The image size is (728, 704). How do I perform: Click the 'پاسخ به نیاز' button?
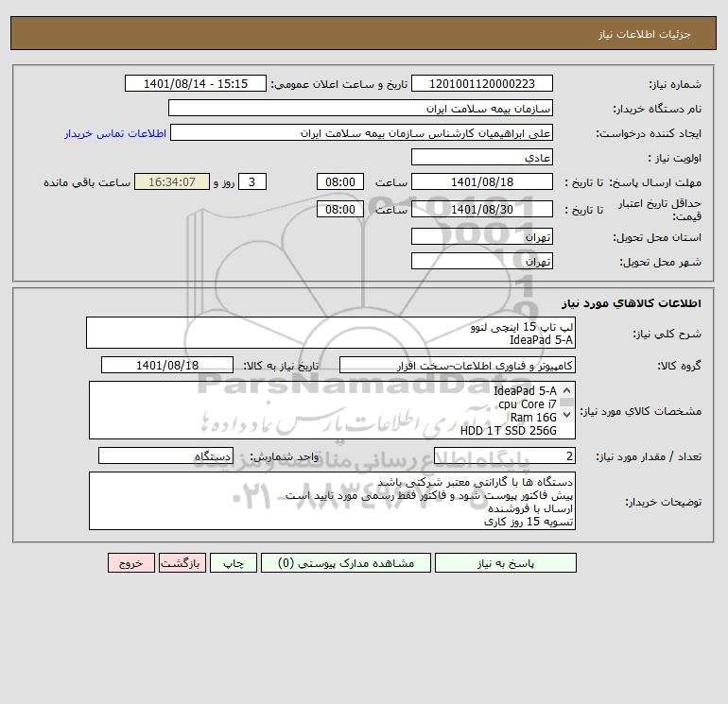(x=505, y=563)
